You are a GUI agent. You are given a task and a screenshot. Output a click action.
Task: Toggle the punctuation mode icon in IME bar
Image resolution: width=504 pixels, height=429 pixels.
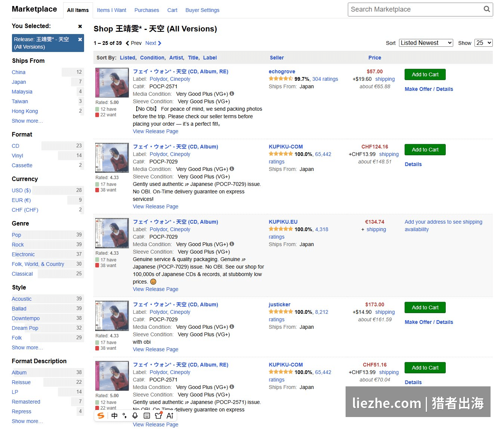[124, 416]
